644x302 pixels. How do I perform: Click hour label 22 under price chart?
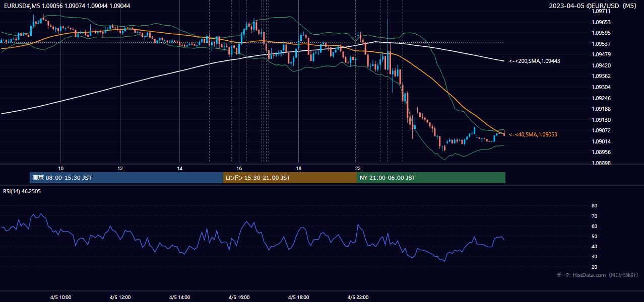point(358,168)
